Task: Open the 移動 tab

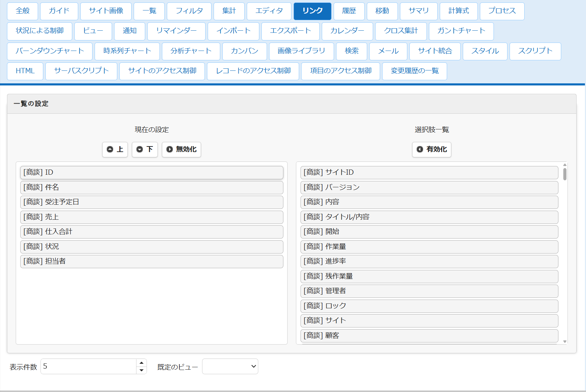Action: tap(382, 11)
